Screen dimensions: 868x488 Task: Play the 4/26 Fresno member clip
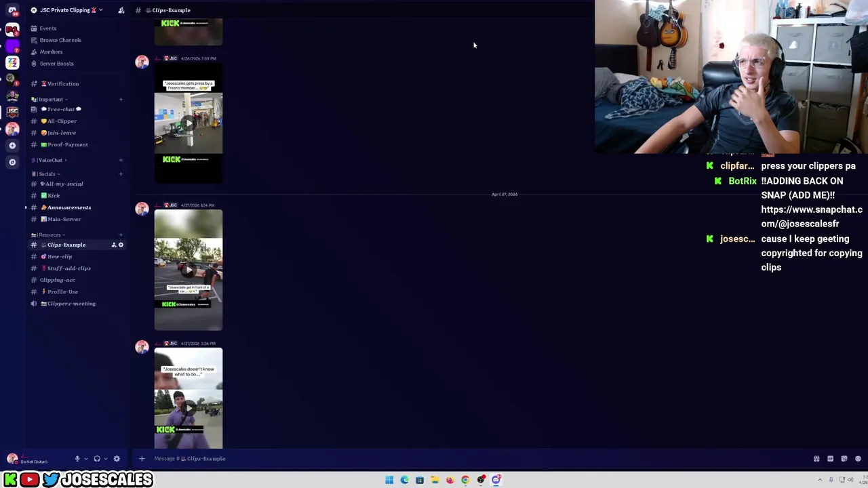pyautogui.click(x=188, y=125)
